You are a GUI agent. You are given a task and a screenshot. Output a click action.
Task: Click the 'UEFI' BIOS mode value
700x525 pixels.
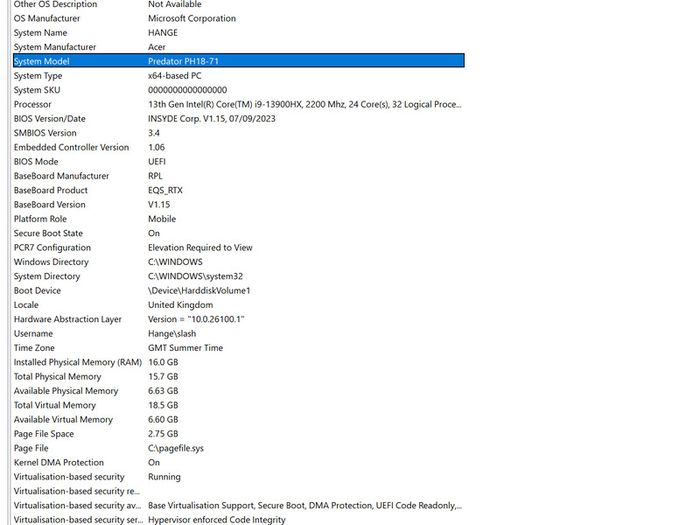[x=157, y=161]
